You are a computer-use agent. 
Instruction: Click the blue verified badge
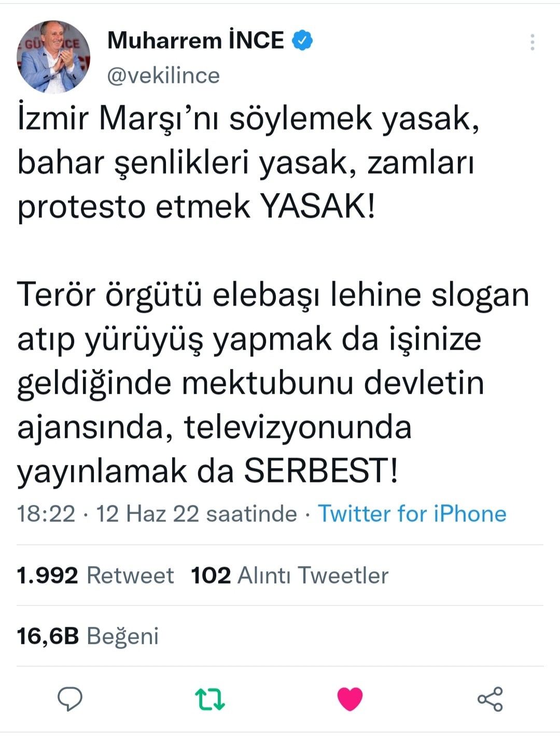coord(302,40)
